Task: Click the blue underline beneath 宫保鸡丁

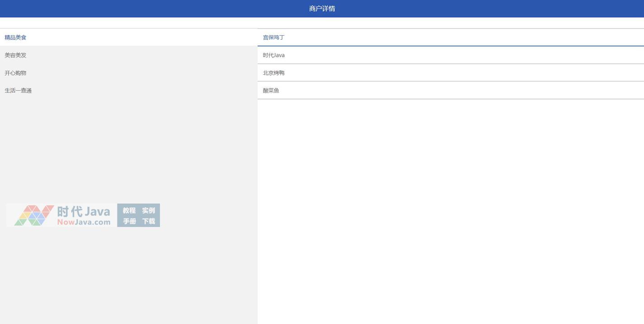Action: [450, 46]
